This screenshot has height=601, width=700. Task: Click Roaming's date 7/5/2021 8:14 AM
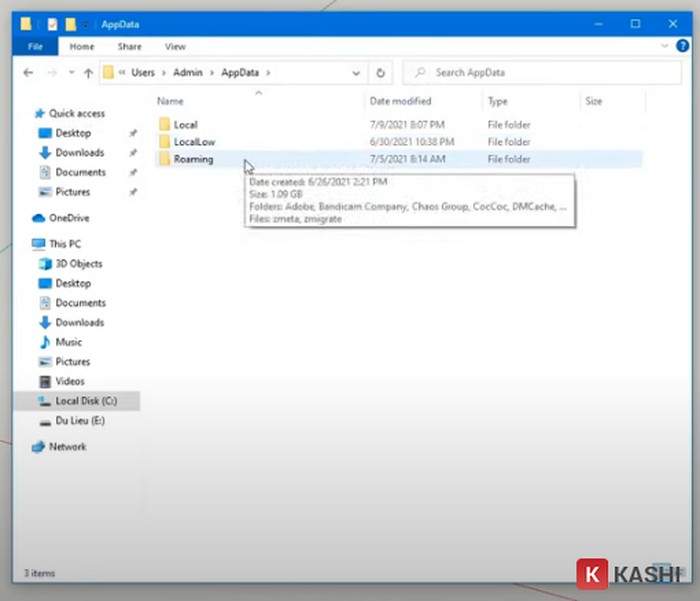pos(408,159)
